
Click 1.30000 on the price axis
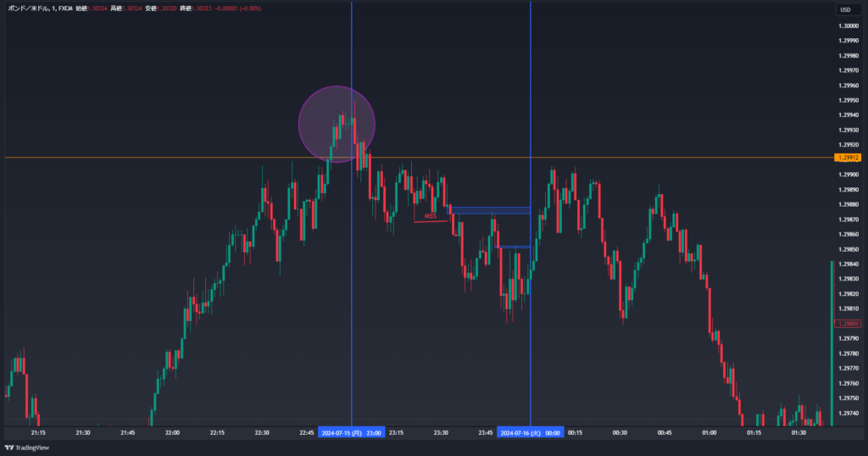(848, 25)
